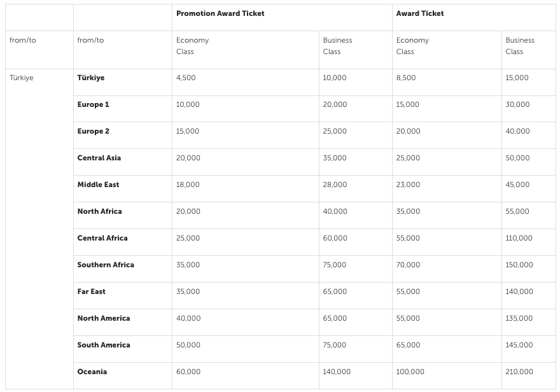Select the Europe 2 row label
This screenshot has width=560, height=392.
coord(94,131)
